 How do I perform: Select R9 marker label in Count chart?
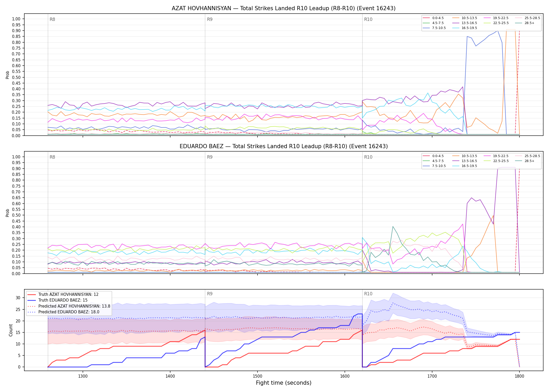[210, 294]
